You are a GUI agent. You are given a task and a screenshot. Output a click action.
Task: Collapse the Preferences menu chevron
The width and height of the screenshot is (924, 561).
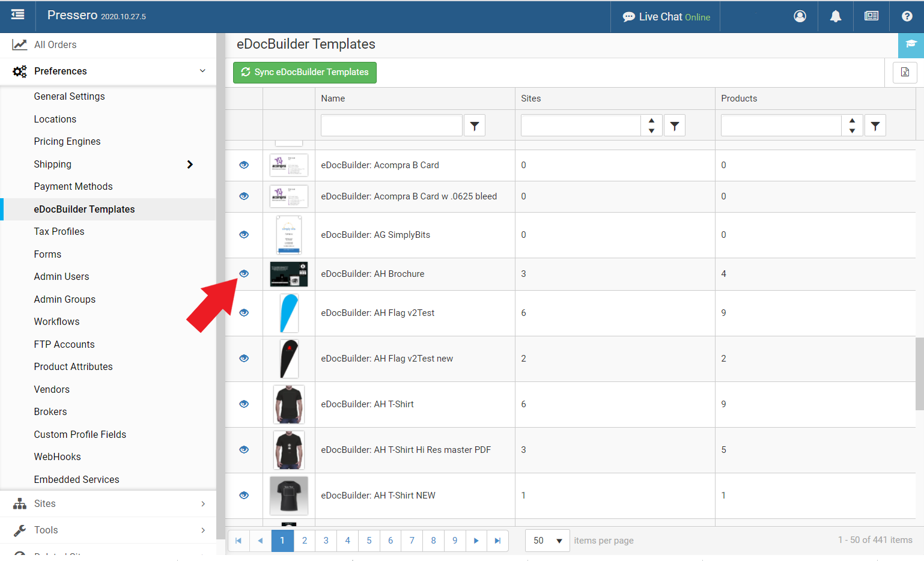click(x=202, y=71)
